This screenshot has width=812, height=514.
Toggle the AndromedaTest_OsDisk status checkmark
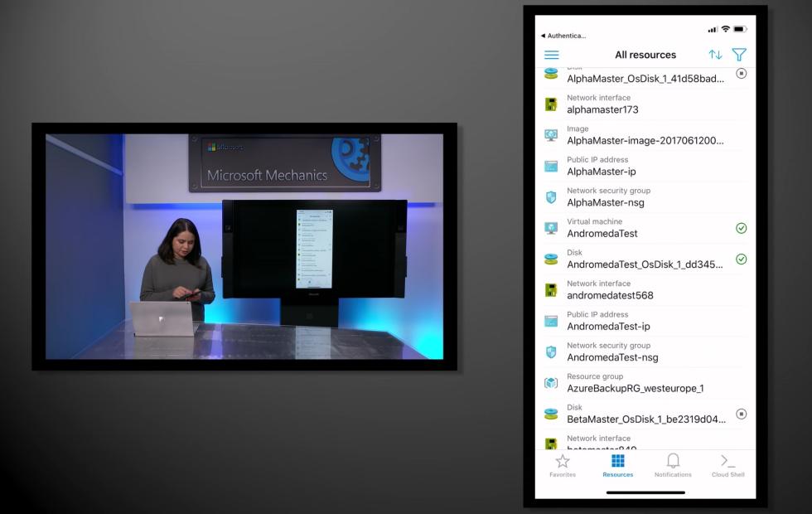click(x=742, y=259)
